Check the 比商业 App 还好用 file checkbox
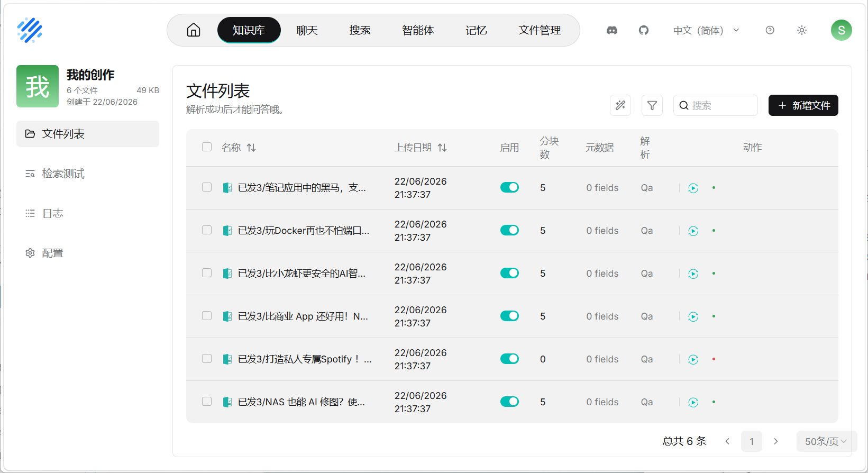This screenshot has height=473, width=868. (207, 316)
